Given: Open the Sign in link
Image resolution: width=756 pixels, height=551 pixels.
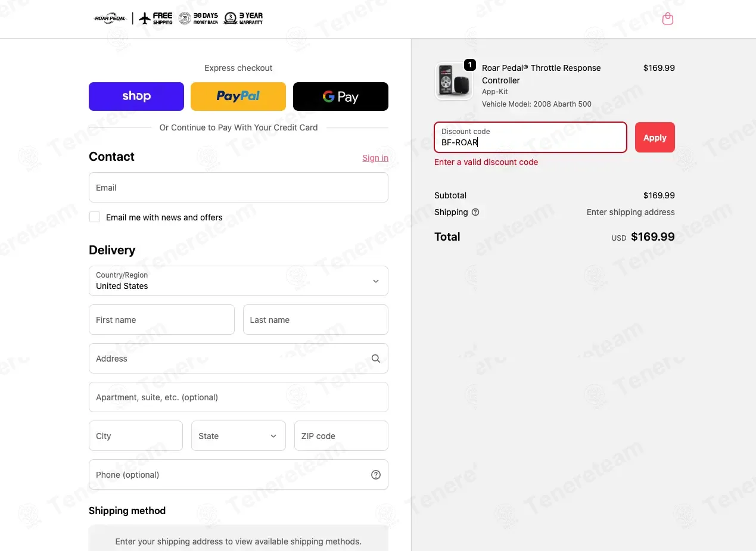Looking at the screenshot, I should [x=375, y=158].
